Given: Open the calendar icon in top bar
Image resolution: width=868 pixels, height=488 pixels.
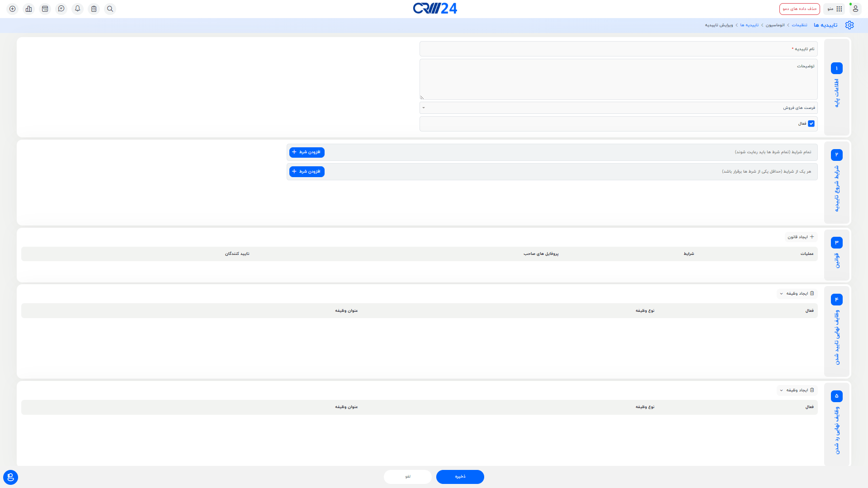Looking at the screenshot, I should click(x=45, y=9).
